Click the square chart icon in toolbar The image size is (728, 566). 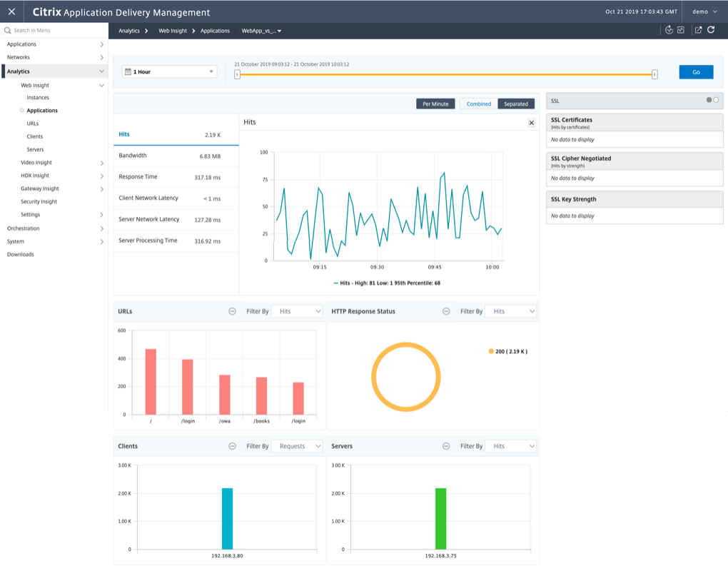pos(681,30)
